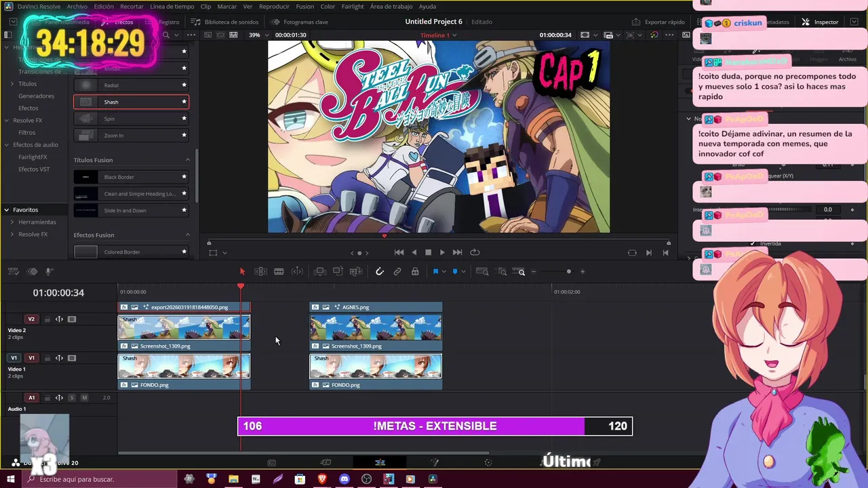This screenshot has width=868, height=488.
Task: Select the Spin transition effect
Action: [131, 119]
